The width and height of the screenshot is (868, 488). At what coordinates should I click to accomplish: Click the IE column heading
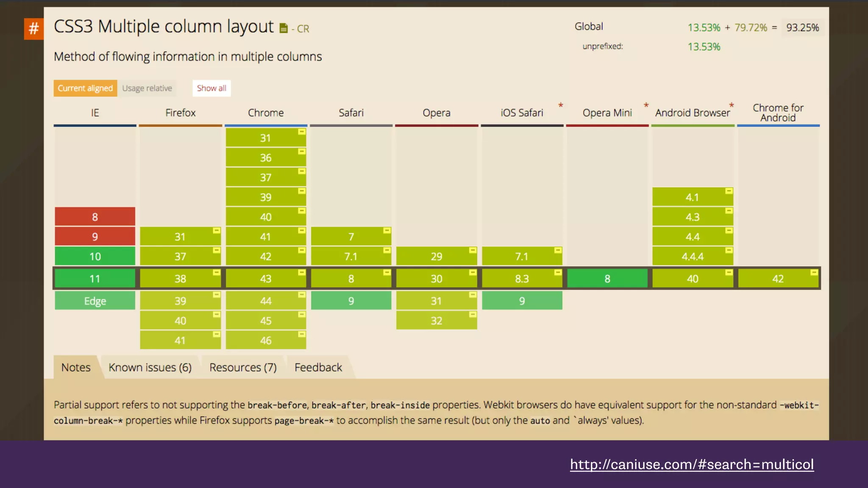coord(95,113)
